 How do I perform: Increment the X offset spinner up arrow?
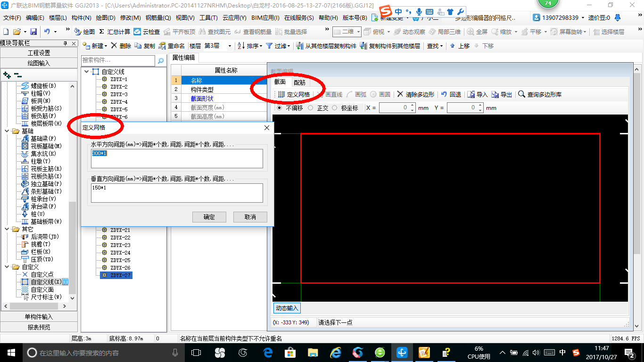(x=413, y=106)
